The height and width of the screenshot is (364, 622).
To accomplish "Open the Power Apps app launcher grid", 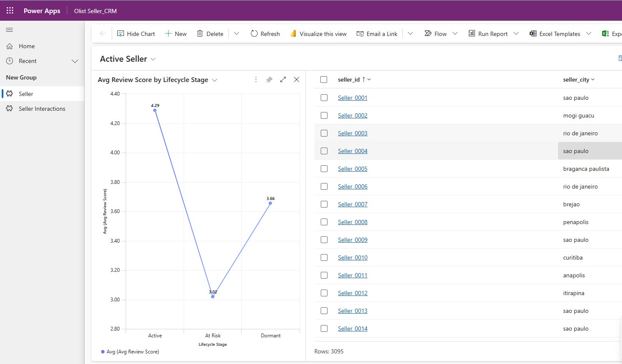I will pos(10,11).
